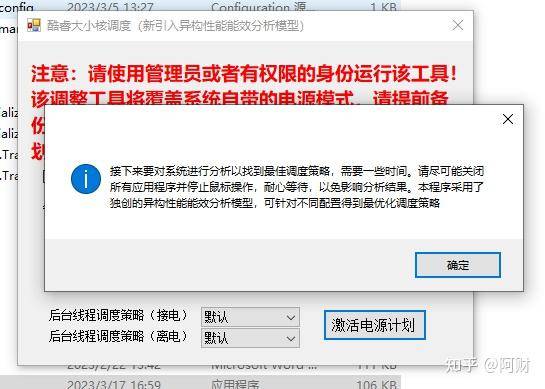Click the 后台线程调度策略（离电）label
This screenshot has height=389, width=545.
(x=118, y=336)
